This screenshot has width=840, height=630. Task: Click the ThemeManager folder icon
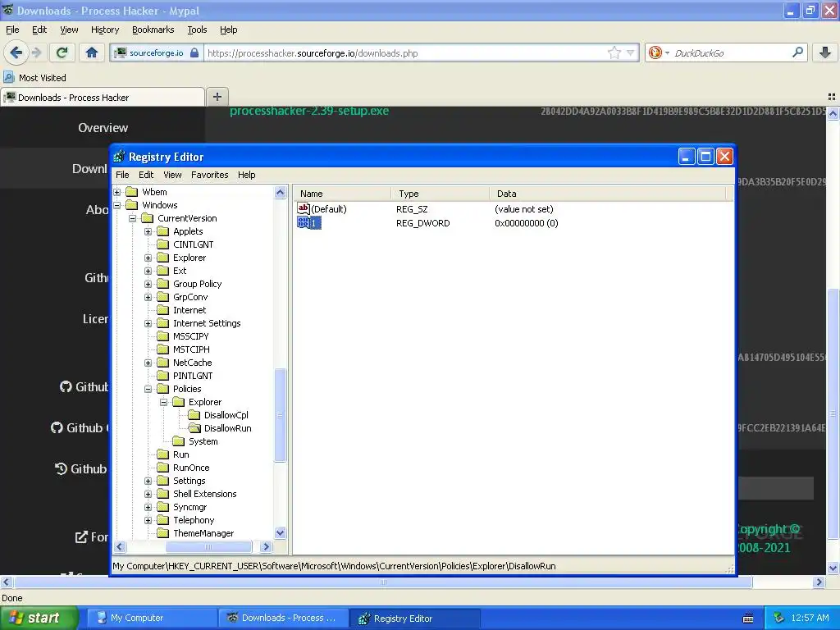[163, 533]
